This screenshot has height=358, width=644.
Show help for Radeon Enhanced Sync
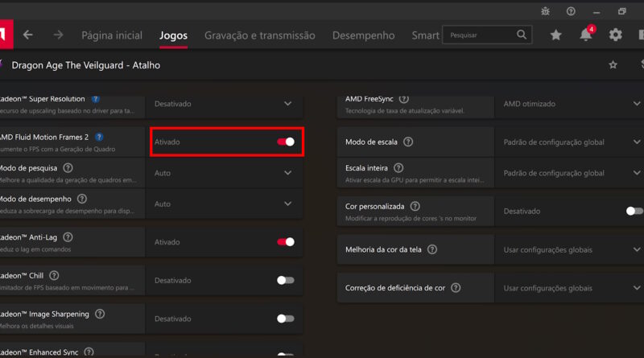[89, 352]
